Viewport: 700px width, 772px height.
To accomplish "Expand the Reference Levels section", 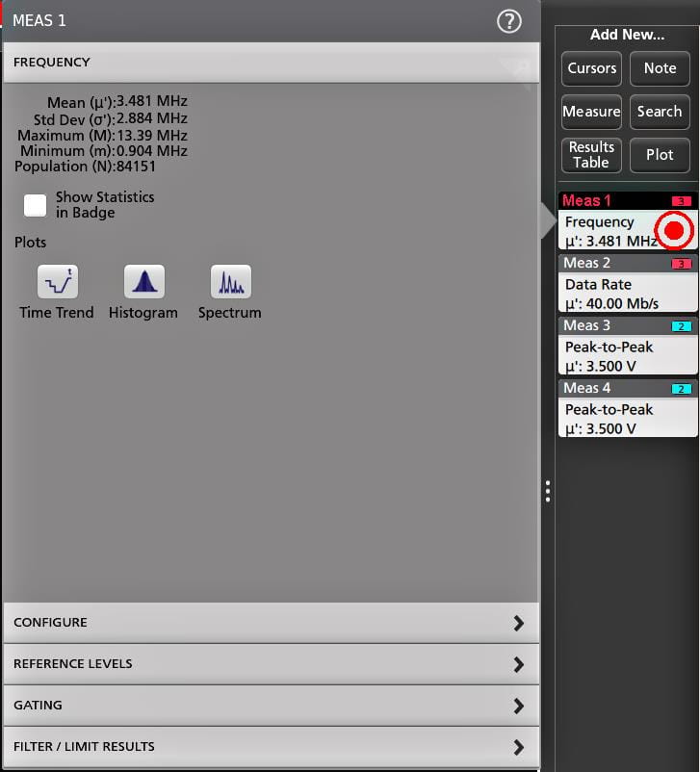I will click(270, 664).
